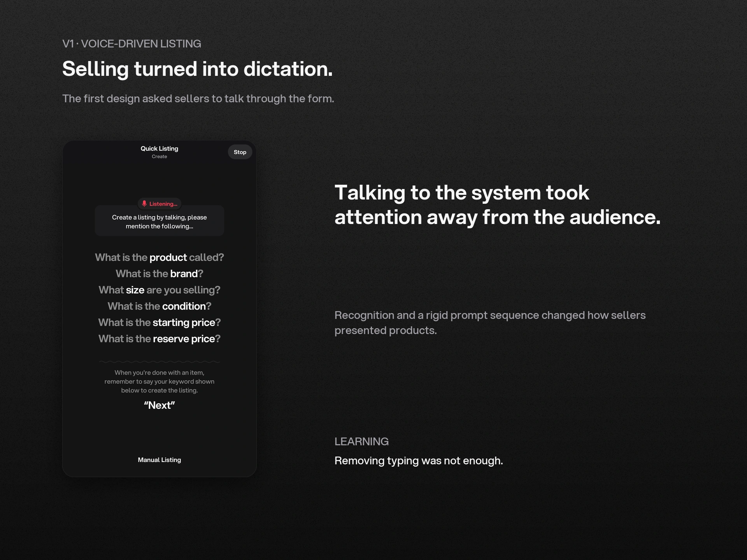Screen dimensions: 747x560
Task: Click the 'When you're done with an item' note
Action: (159, 381)
